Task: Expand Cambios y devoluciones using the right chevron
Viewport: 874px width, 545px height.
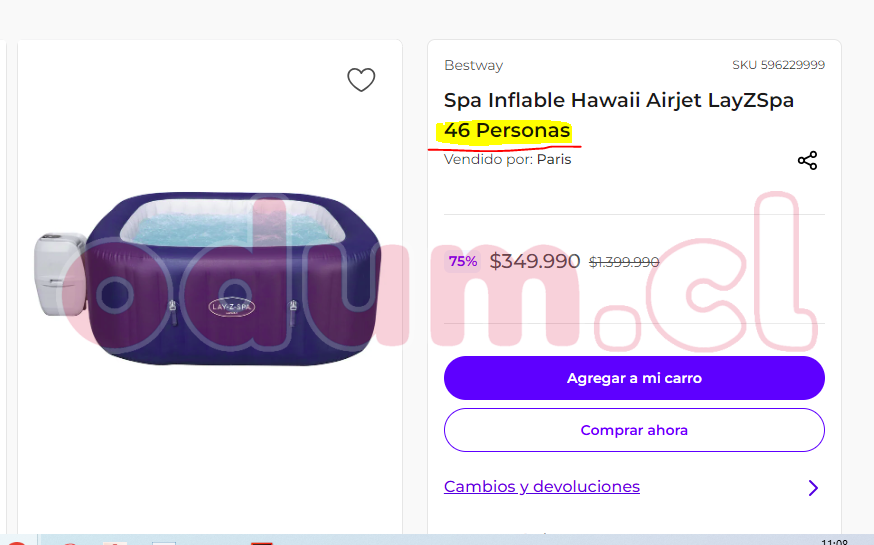Action: click(813, 488)
